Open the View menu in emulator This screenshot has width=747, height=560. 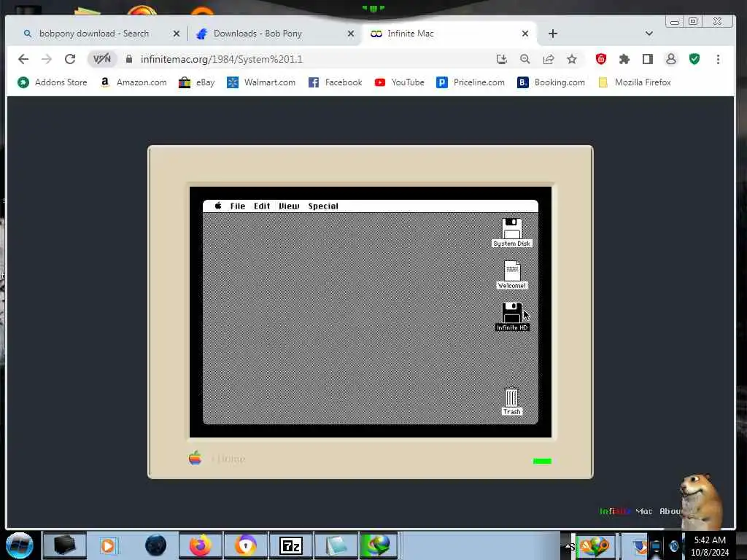pyautogui.click(x=289, y=206)
